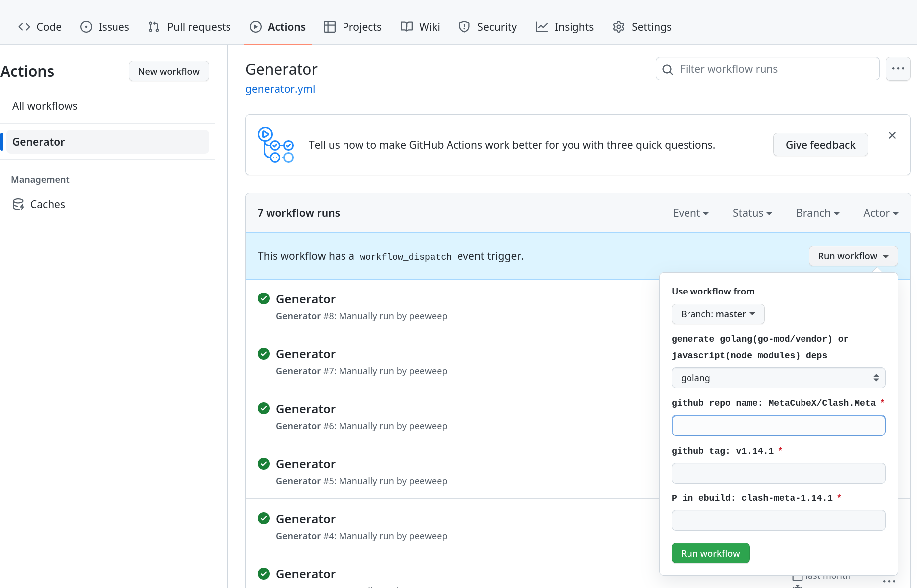
Task: Expand the Branch filter dropdown
Action: coord(817,213)
